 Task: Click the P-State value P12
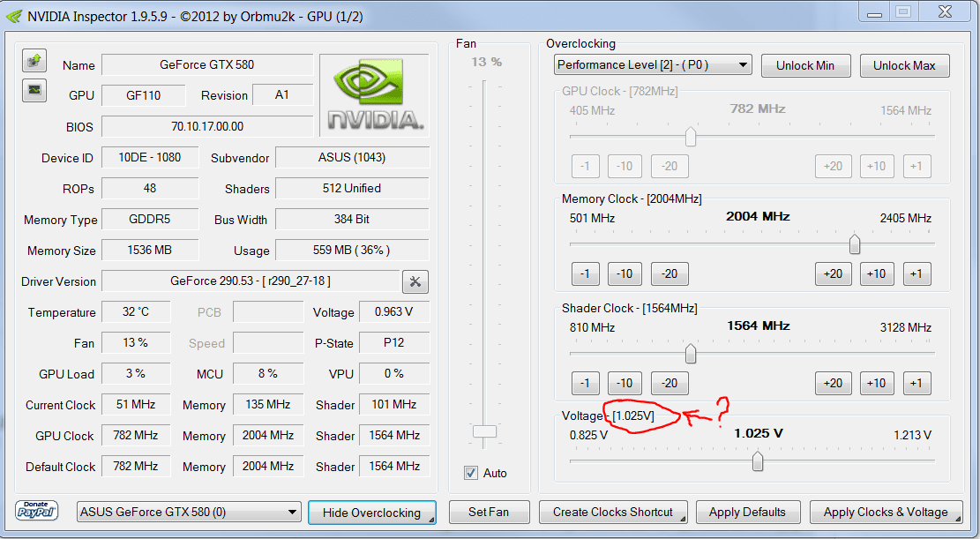pos(394,342)
